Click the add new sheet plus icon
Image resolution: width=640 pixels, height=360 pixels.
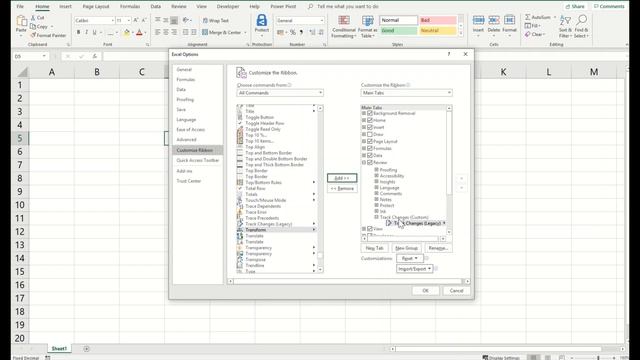click(87, 349)
